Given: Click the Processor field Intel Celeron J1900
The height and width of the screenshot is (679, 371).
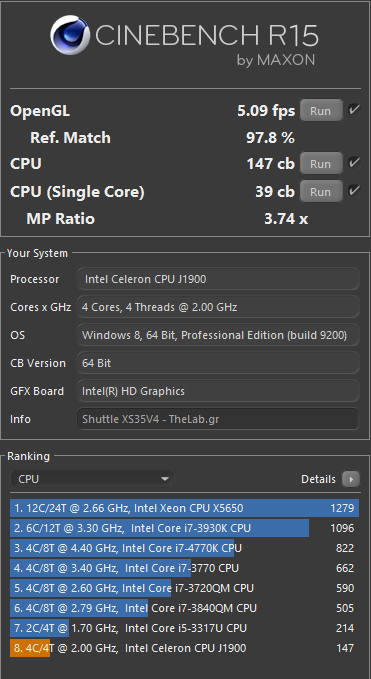Looking at the screenshot, I should [x=218, y=279].
